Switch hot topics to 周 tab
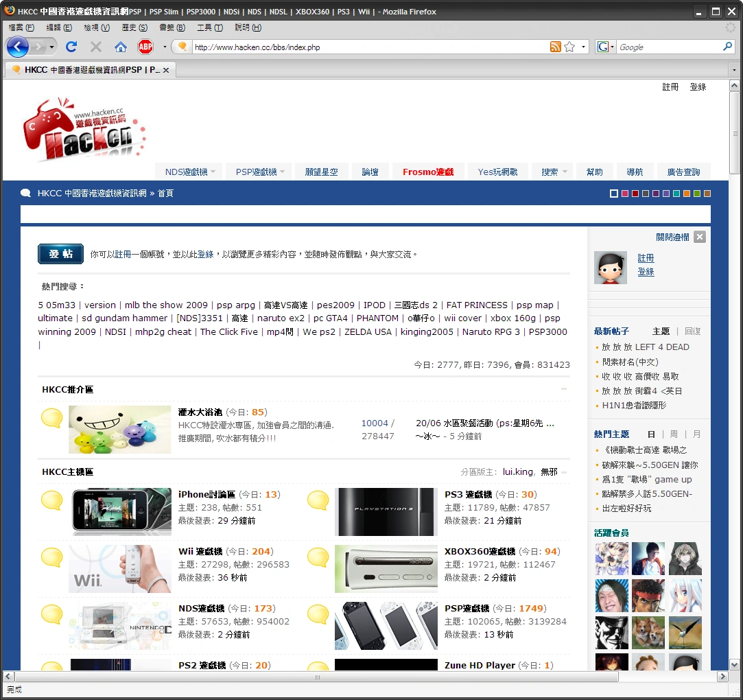This screenshot has height=700, width=743. tap(674, 434)
